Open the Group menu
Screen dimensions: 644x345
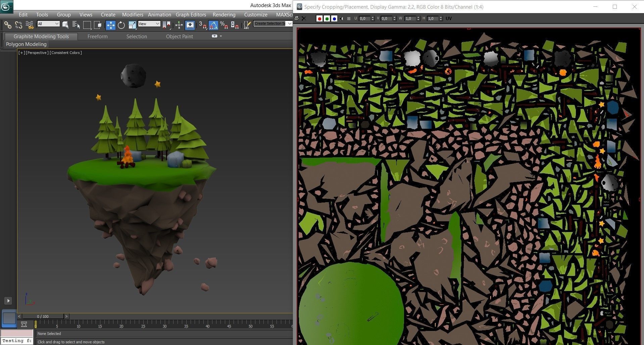[64, 14]
